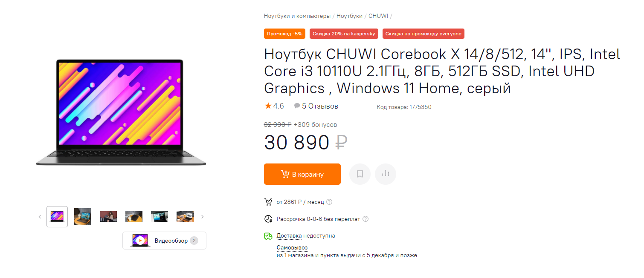Open the help icon beside Рассрочка 0-0-6

(x=365, y=219)
